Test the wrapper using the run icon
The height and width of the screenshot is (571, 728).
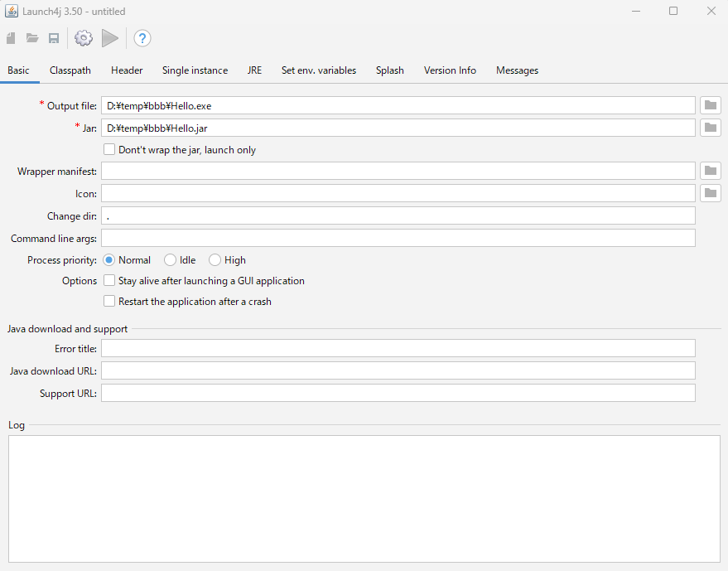(x=110, y=38)
